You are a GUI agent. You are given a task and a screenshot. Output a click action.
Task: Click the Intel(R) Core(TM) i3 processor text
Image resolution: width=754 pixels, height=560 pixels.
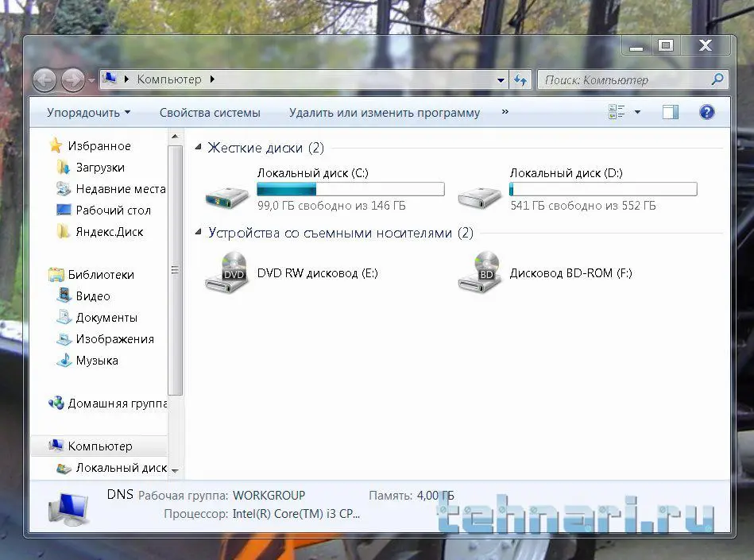pos(296,514)
